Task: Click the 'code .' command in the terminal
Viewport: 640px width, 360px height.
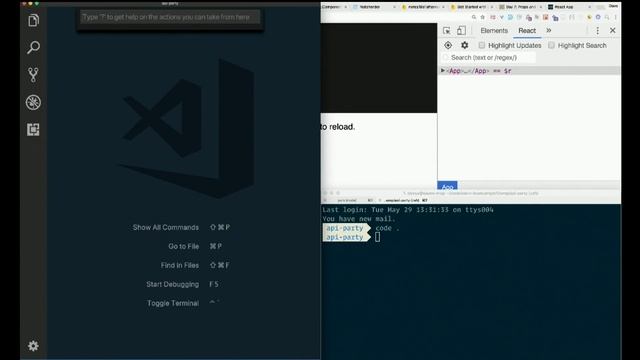Action: pos(387,228)
